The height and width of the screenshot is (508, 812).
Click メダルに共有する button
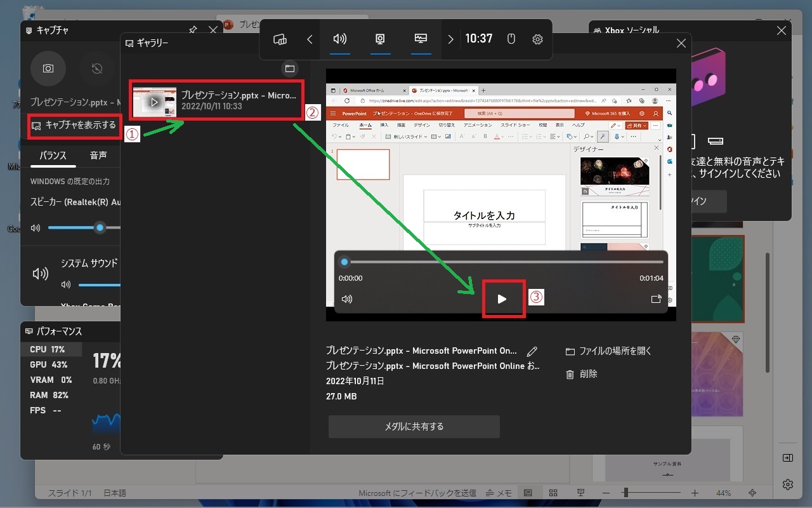pyautogui.click(x=414, y=427)
